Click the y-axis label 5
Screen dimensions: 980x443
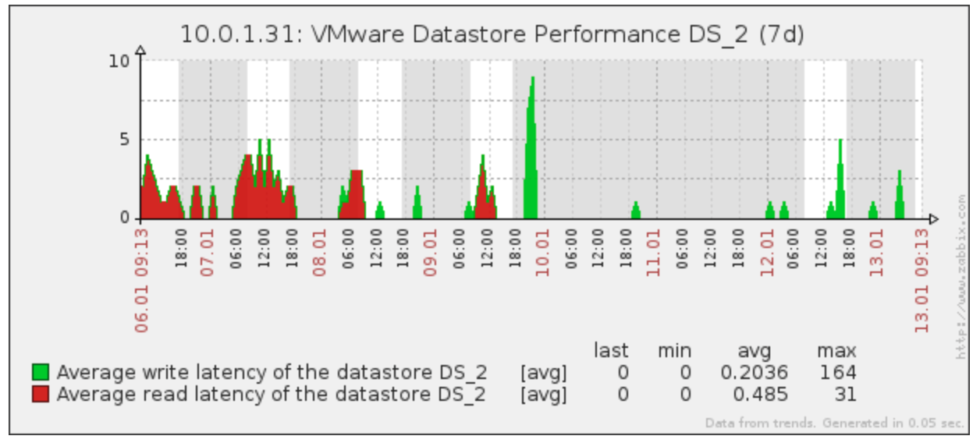124,140
